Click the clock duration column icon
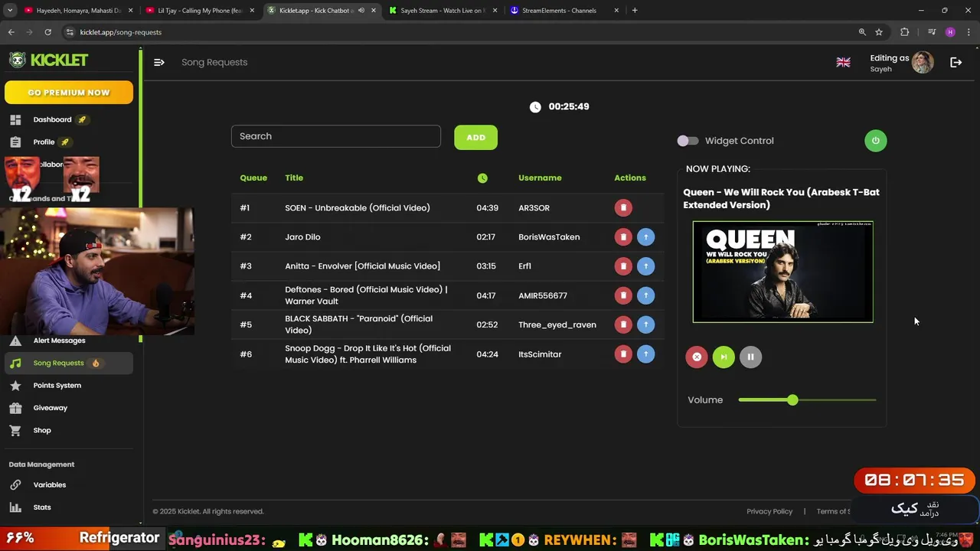Screen dimensions: 980x551 [482, 178]
